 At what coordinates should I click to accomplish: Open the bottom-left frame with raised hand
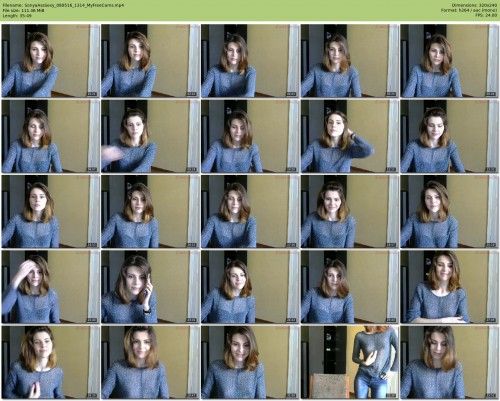coord(51,362)
